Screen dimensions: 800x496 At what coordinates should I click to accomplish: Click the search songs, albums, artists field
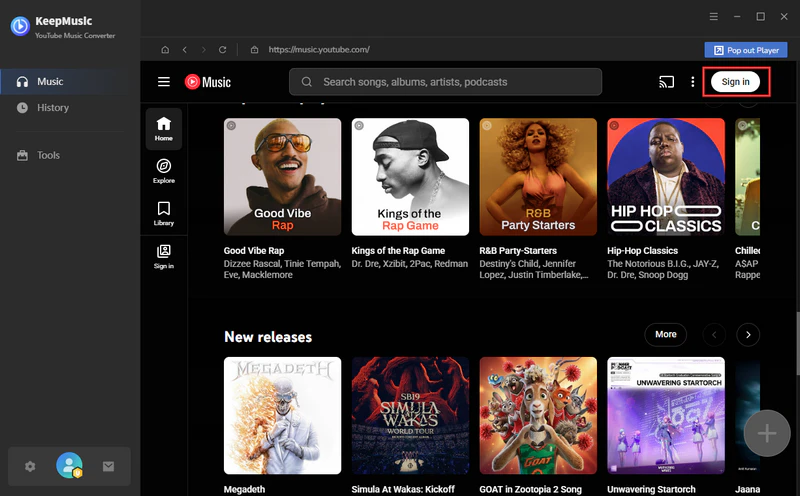(x=445, y=82)
